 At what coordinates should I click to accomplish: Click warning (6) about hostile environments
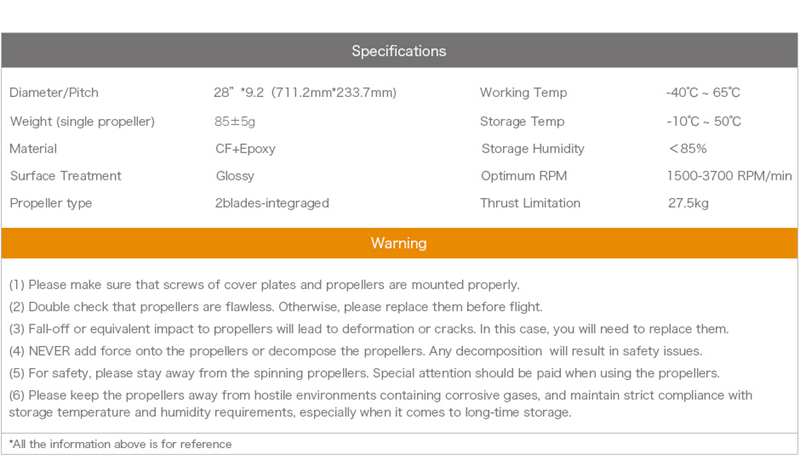pyautogui.click(x=380, y=404)
